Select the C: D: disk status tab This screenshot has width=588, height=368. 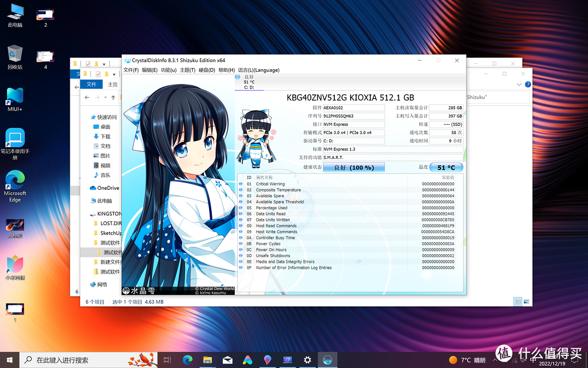tap(249, 82)
